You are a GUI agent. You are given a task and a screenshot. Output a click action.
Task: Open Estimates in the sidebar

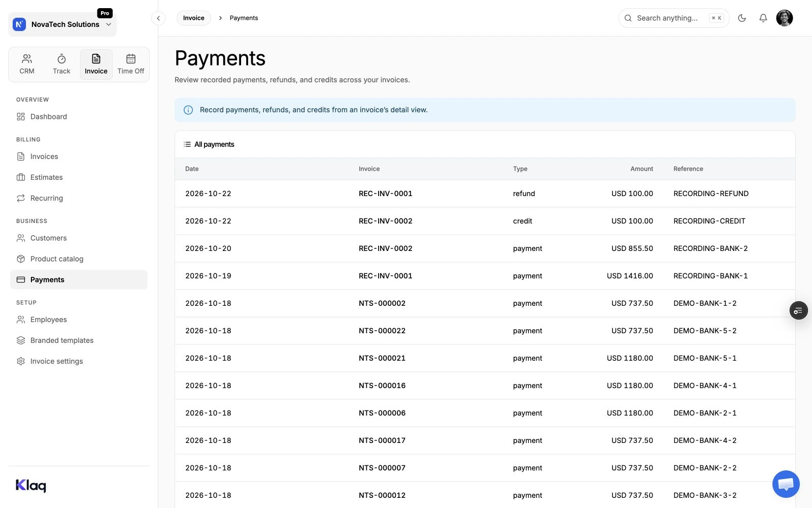(79, 177)
